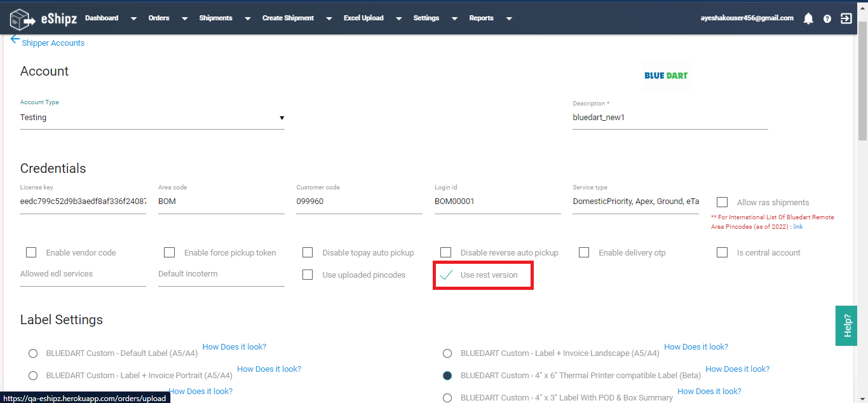Check Enable force pickup token

(x=169, y=252)
